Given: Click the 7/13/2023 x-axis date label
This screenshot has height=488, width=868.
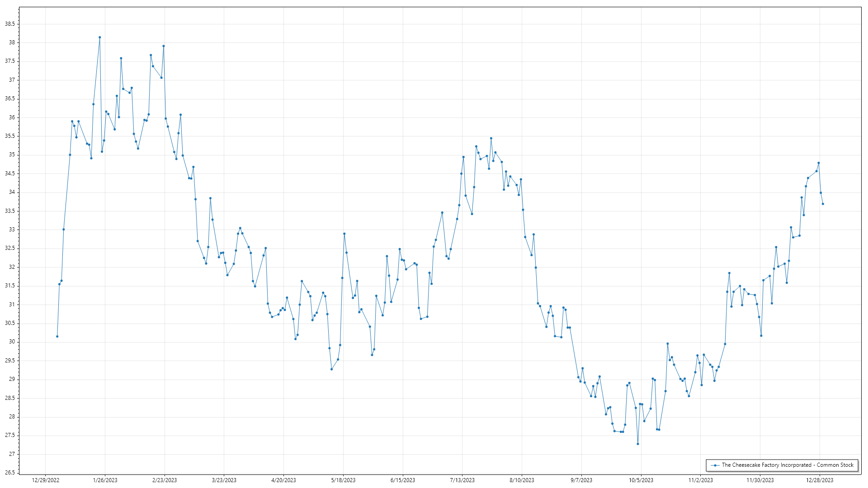Looking at the screenshot, I should [462, 480].
